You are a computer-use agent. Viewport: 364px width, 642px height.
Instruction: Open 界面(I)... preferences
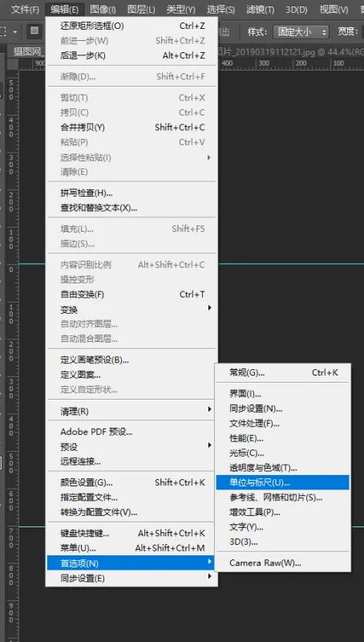tap(282, 394)
